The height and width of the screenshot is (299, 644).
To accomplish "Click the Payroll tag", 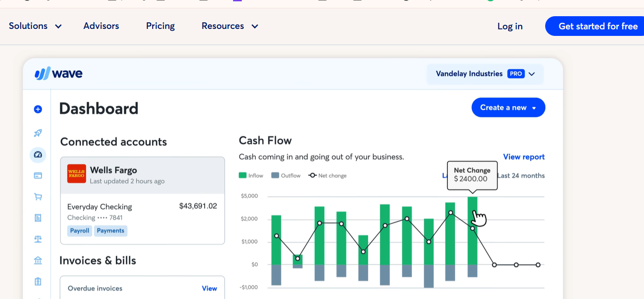I will (80, 231).
